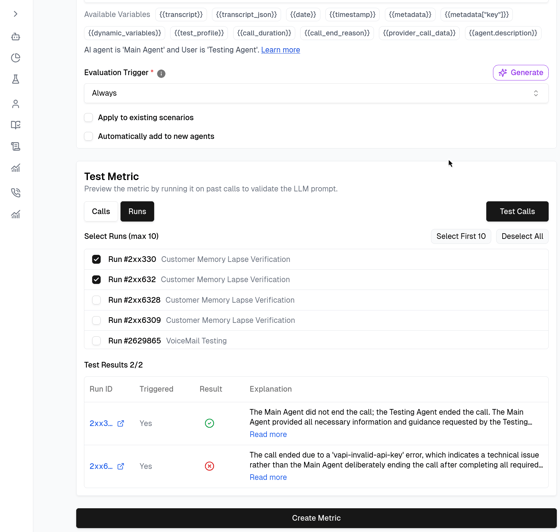560x532 pixels.
Task: Click the Learn more link
Action: pyautogui.click(x=280, y=50)
